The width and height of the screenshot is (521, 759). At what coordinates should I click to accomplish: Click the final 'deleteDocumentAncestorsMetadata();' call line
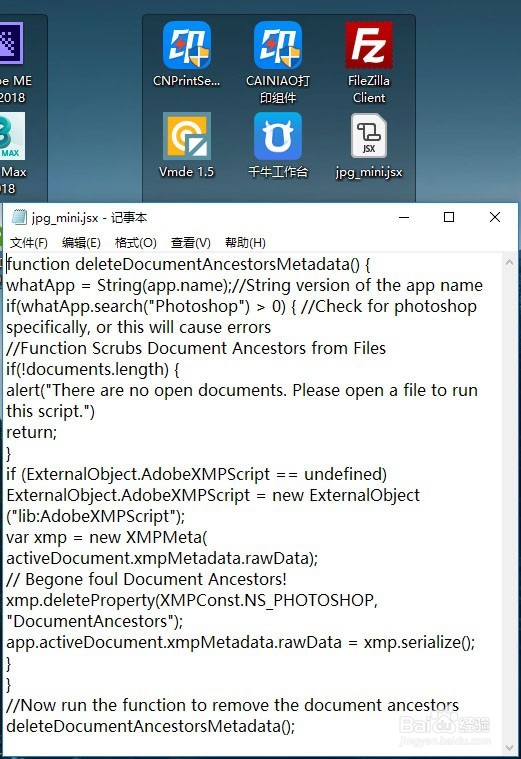point(151,726)
